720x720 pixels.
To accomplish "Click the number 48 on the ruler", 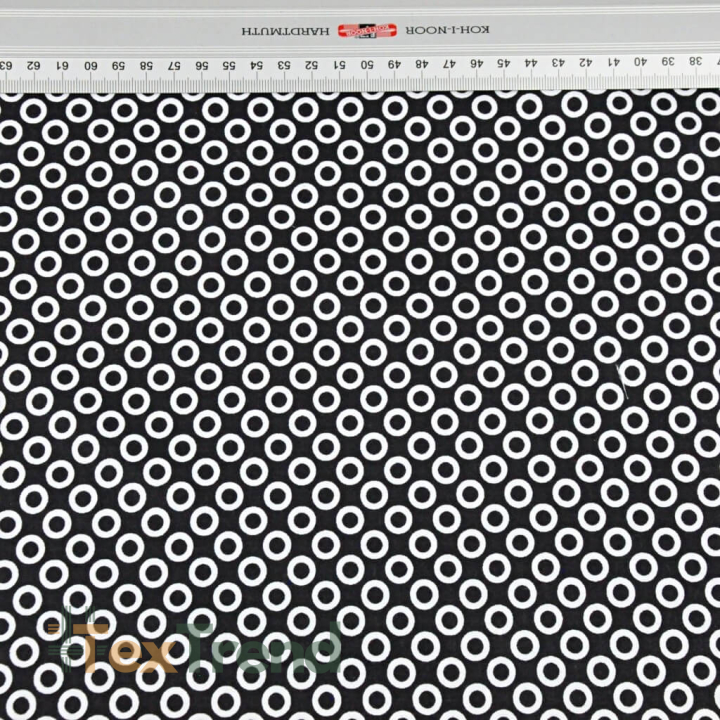I will [422, 64].
